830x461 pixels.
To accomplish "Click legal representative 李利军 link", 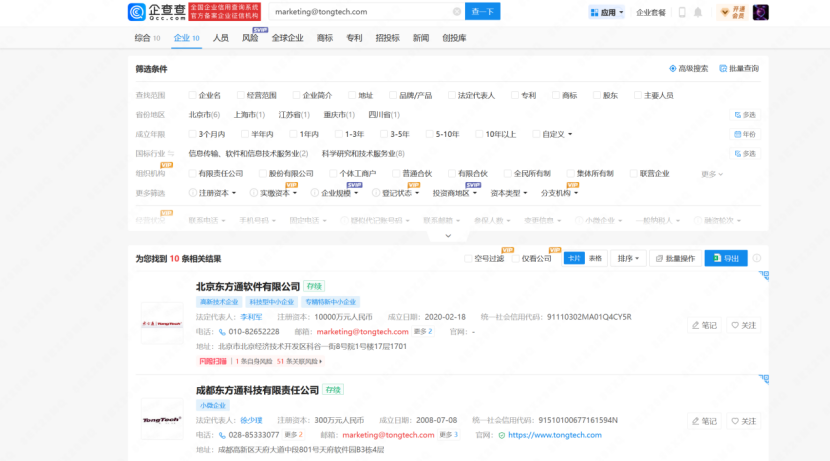I will point(251,317).
